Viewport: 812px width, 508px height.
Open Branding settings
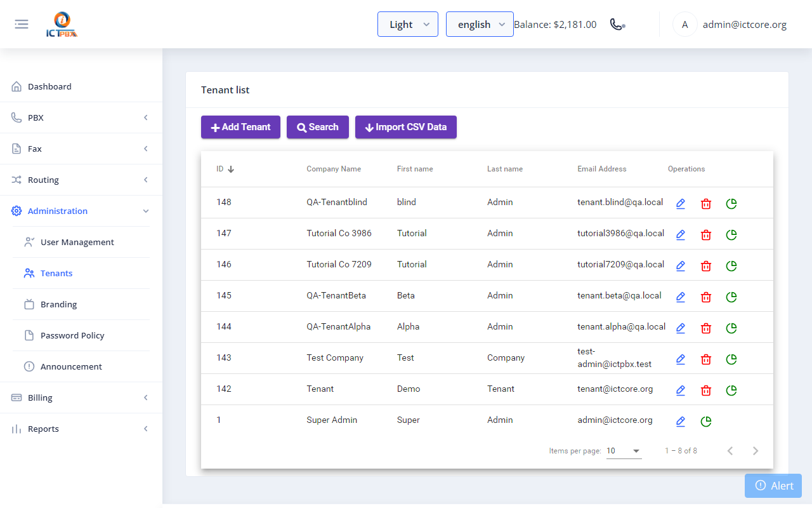[x=81, y=304]
